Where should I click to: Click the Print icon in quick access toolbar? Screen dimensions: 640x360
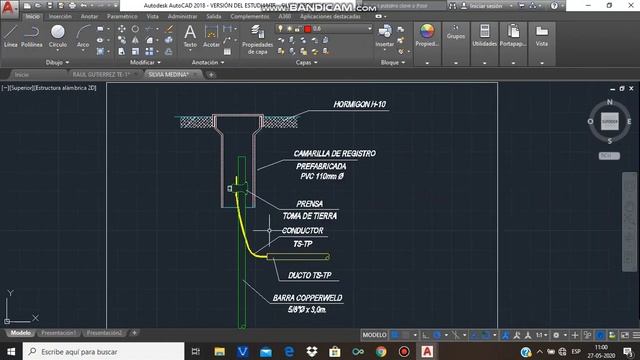pyautogui.click(x=72, y=6)
